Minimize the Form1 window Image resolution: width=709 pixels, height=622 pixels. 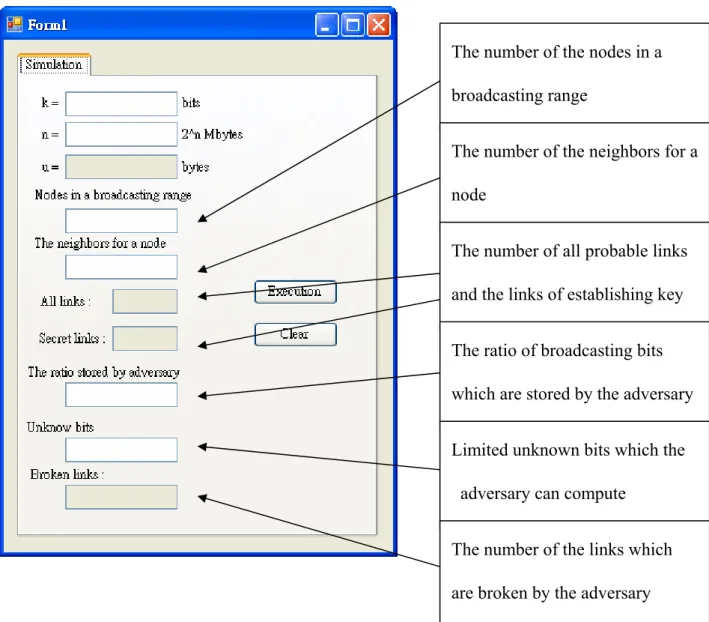(326, 24)
